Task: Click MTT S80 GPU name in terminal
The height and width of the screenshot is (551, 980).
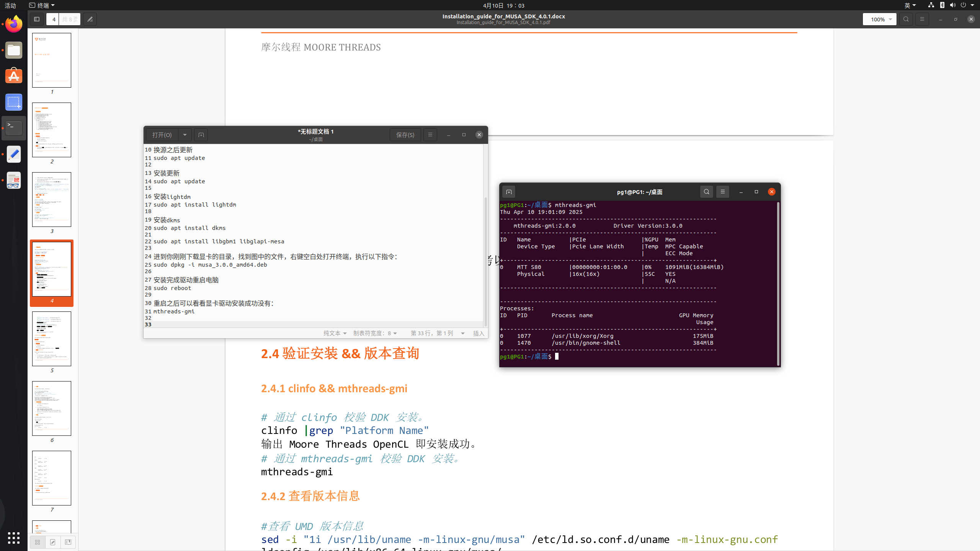Action: (529, 267)
